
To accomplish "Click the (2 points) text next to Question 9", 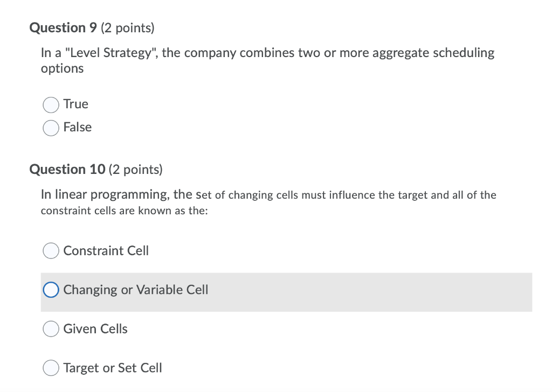I will coord(129,27).
